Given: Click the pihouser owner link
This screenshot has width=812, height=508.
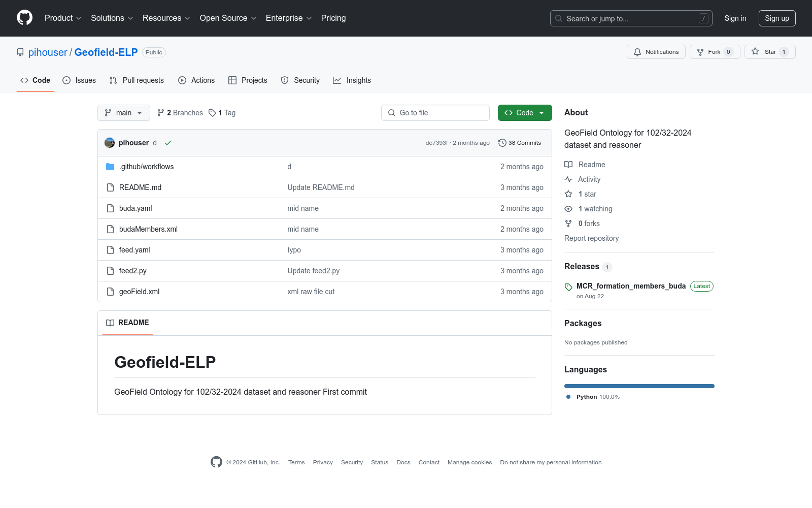Looking at the screenshot, I should [x=48, y=52].
